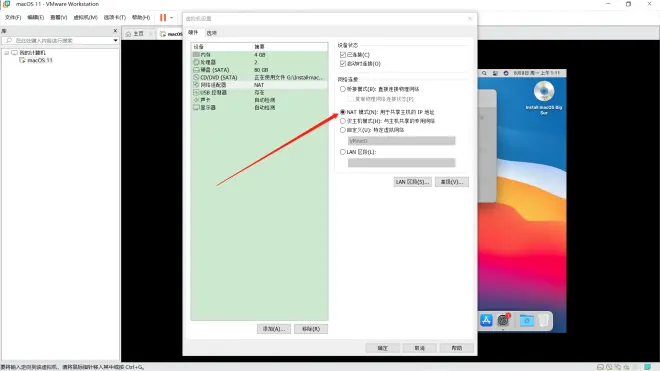Select the 处理器 processor device icon
Screen dimensions: 660x371
click(196, 62)
